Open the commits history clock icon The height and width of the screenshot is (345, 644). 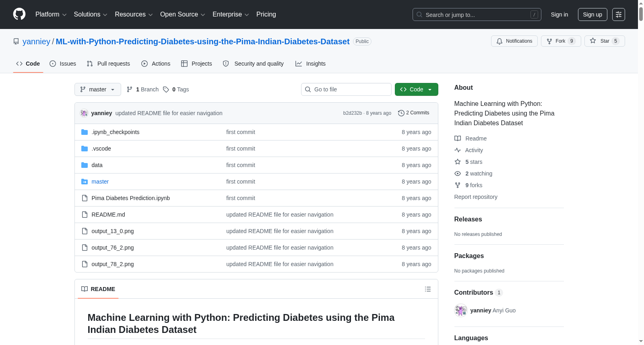tap(401, 113)
